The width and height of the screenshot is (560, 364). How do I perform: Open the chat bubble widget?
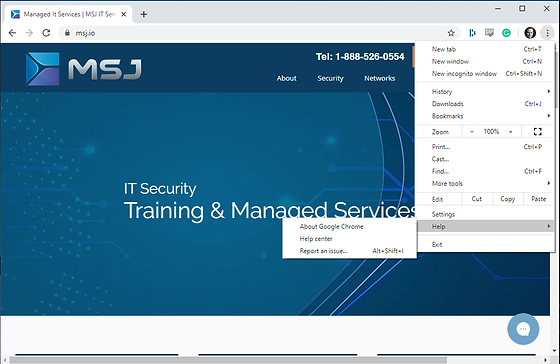point(523,329)
